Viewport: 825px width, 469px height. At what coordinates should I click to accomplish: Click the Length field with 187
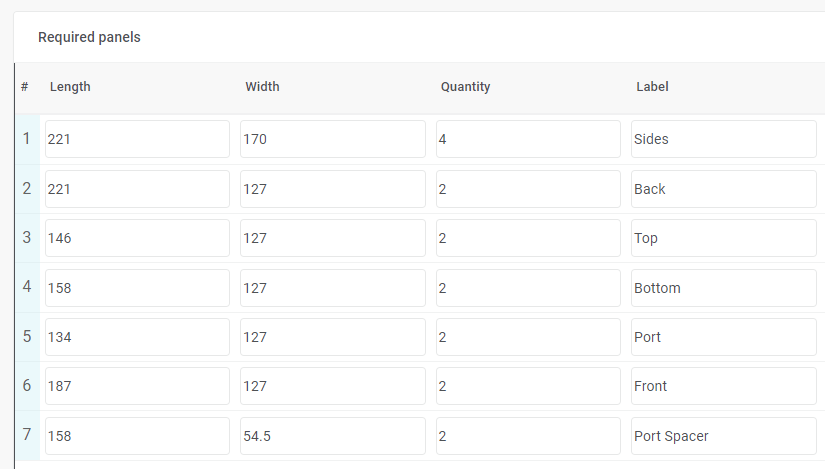(x=137, y=386)
